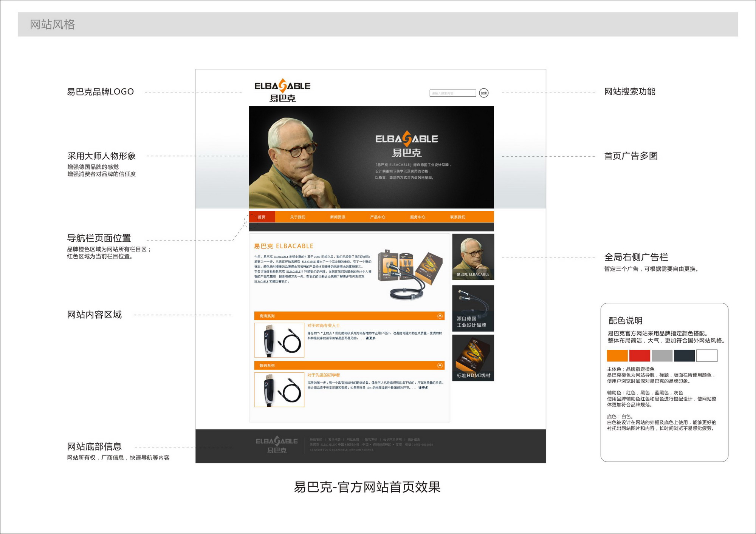Open the 首页 nav tab

pos(262,217)
